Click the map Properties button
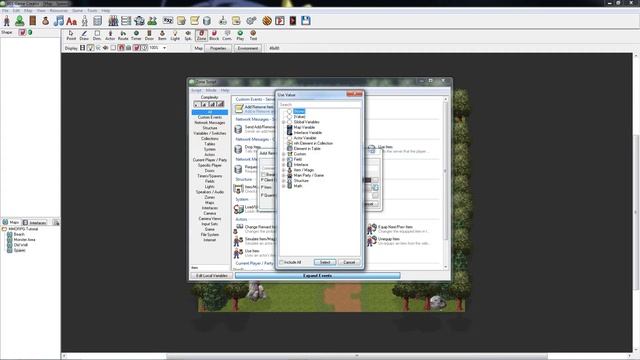 [218, 48]
